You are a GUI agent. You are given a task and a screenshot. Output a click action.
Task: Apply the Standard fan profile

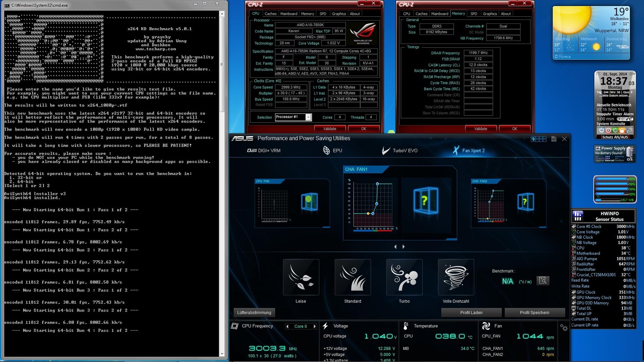(352, 277)
